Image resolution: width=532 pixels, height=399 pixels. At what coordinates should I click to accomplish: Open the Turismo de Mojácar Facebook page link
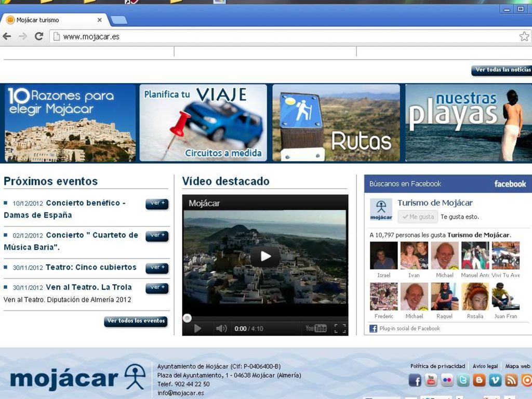[435, 203]
